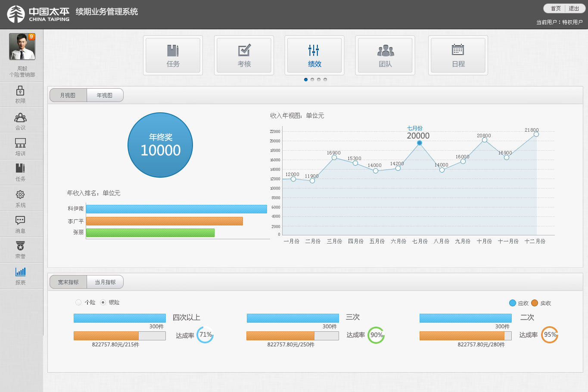Click the blue 科伊南 ranking bar
Image resolution: width=588 pixels, height=392 pixels.
tap(177, 209)
